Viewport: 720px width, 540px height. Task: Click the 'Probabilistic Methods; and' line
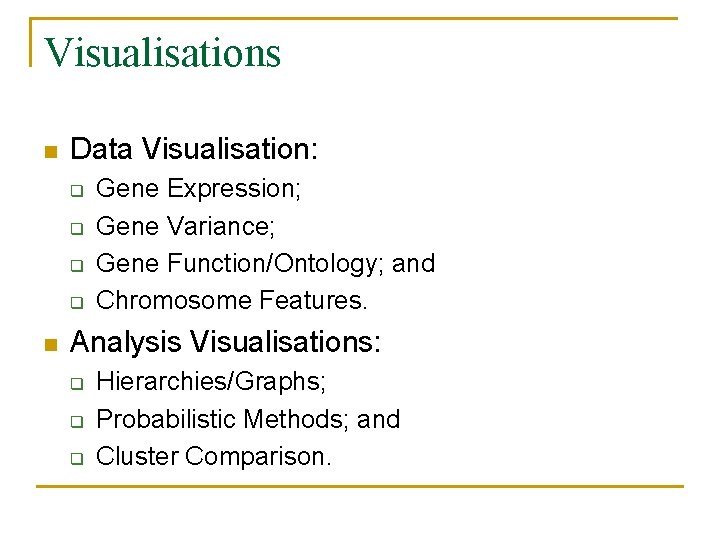point(248,419)
